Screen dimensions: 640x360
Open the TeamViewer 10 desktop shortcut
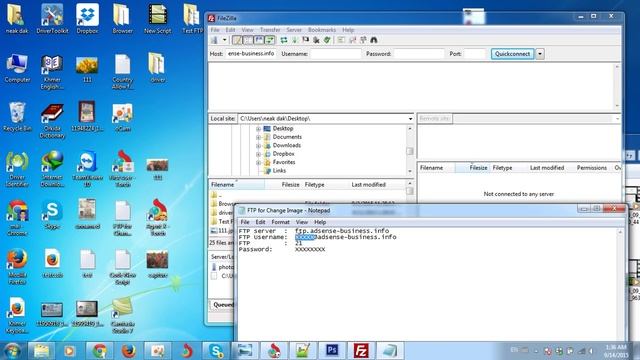coord(87,169)
